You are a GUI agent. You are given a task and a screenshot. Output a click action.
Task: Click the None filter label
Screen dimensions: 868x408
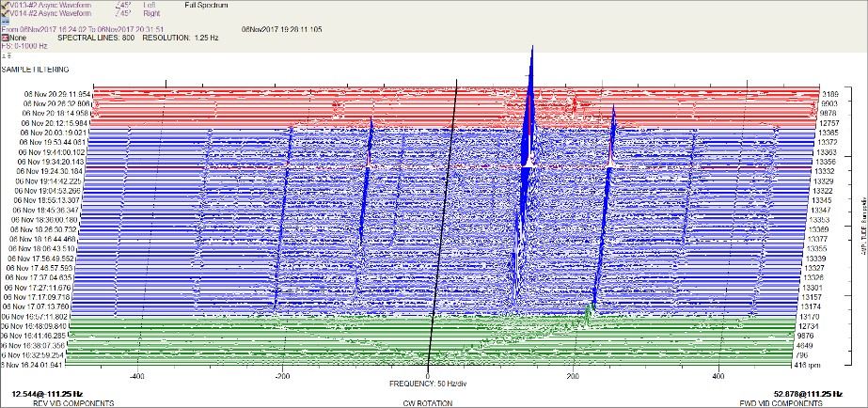(x=17, y=38)
